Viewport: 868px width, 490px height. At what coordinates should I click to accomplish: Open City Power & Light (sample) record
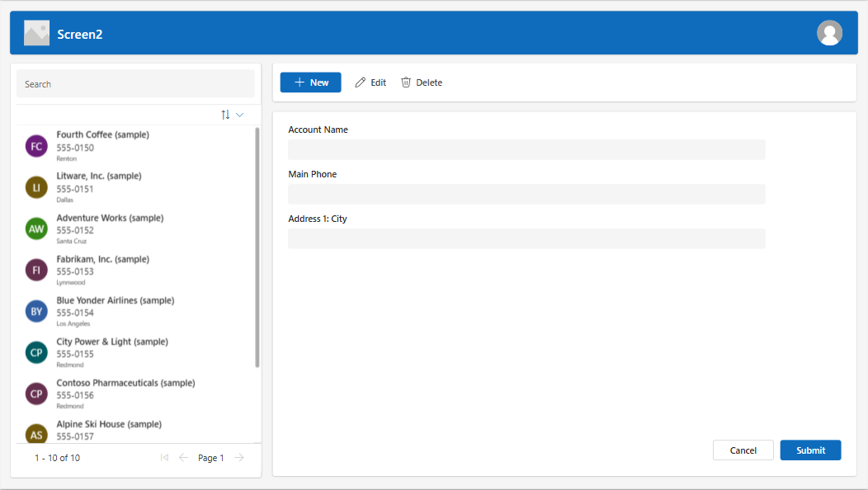(x=112, y=342)
